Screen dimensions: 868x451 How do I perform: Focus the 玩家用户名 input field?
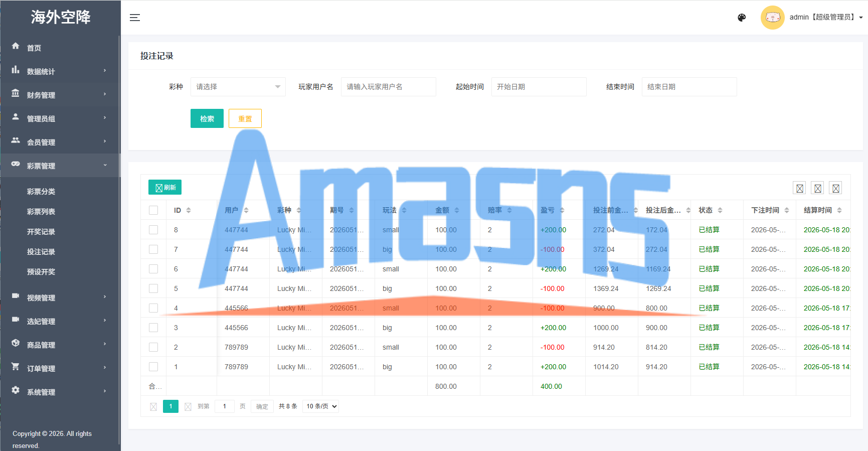coord(389,87)
